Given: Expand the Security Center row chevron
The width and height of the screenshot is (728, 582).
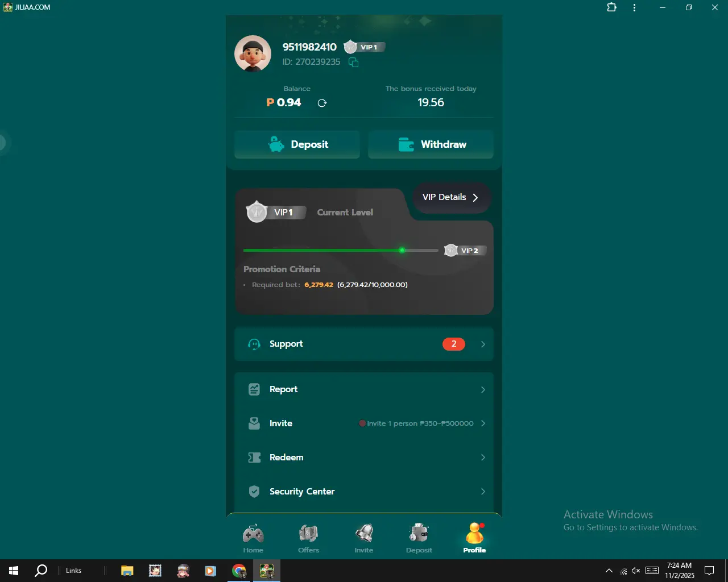Looking at the screenshot, I should point(483,492).
